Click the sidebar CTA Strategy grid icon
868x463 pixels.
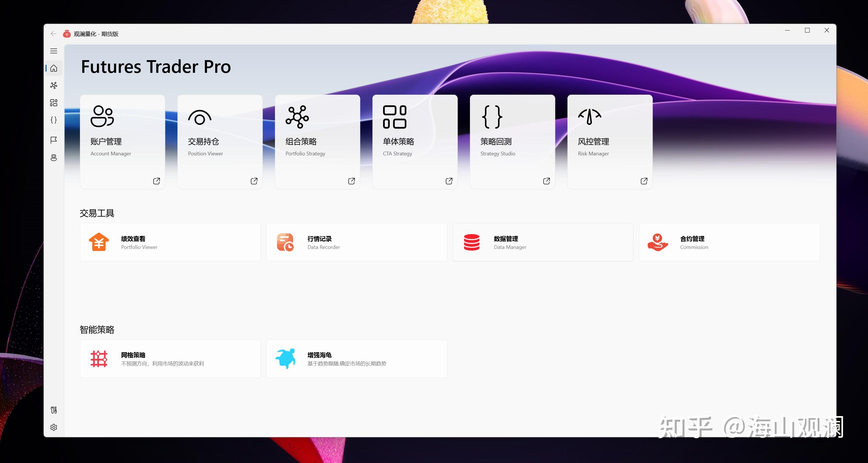click(x=53, y=102)
